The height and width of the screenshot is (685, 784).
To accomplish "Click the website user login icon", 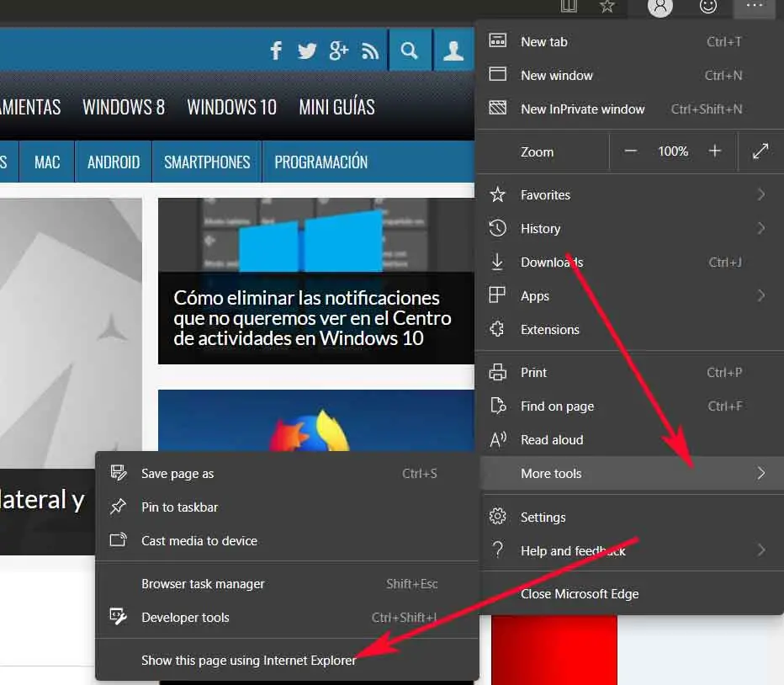I will click(x=453, y=50).
